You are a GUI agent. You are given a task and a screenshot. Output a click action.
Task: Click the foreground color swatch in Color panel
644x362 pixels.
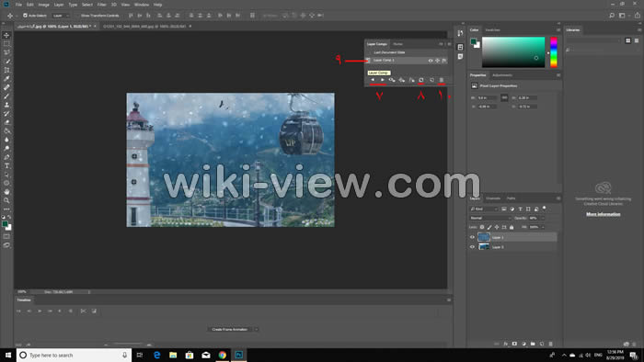[x=473, y=41]
